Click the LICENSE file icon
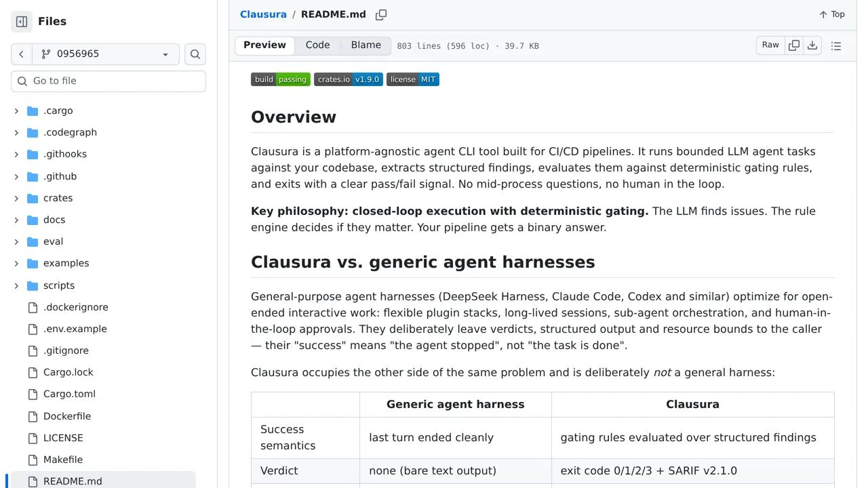This screenshot has width=868, height=488. pyautogui.click(x=33, y=438)
